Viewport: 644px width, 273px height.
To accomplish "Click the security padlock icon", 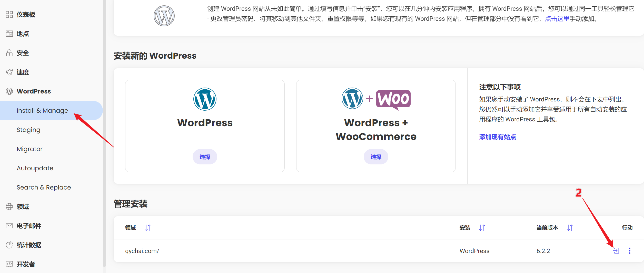I will click(9, 53).
